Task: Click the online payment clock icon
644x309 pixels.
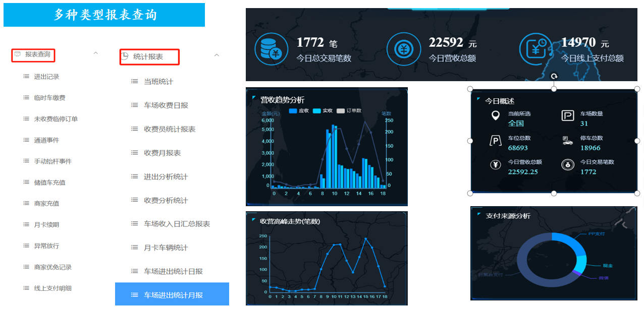Action: pyautogui.click(x=536, y=49)
